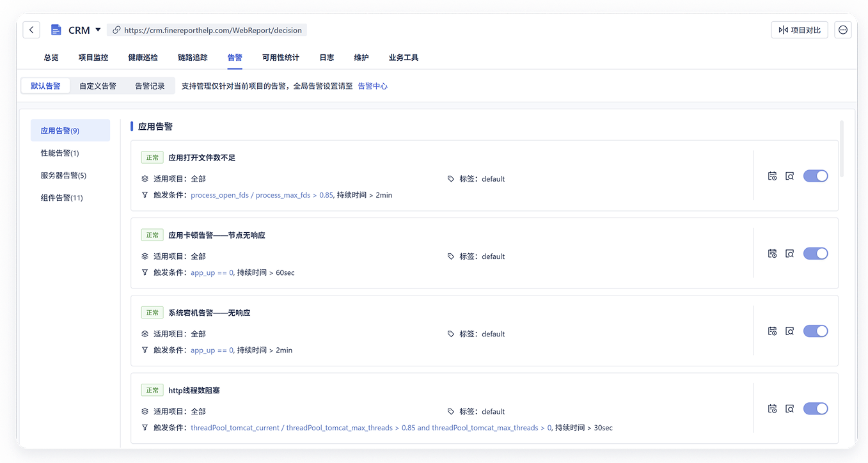Viewport: 868px width, 463px height.
Task: Select the 默认告警 sub-tab
Action: pyautogui.click(x=45, y=86)
